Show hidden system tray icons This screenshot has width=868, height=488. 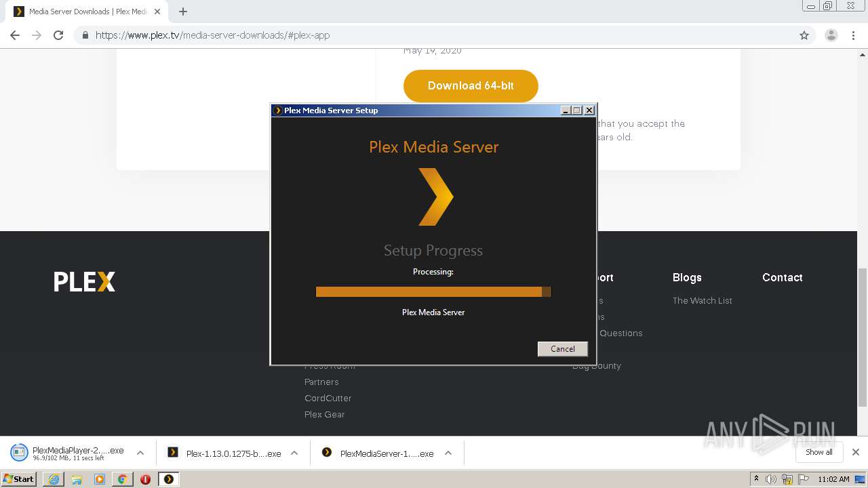pos(756,479)
